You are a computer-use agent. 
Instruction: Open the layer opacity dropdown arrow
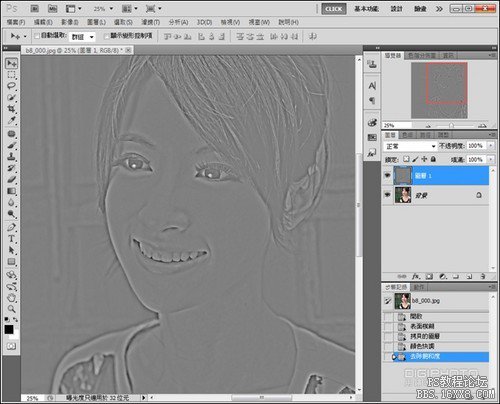point(491,146)
